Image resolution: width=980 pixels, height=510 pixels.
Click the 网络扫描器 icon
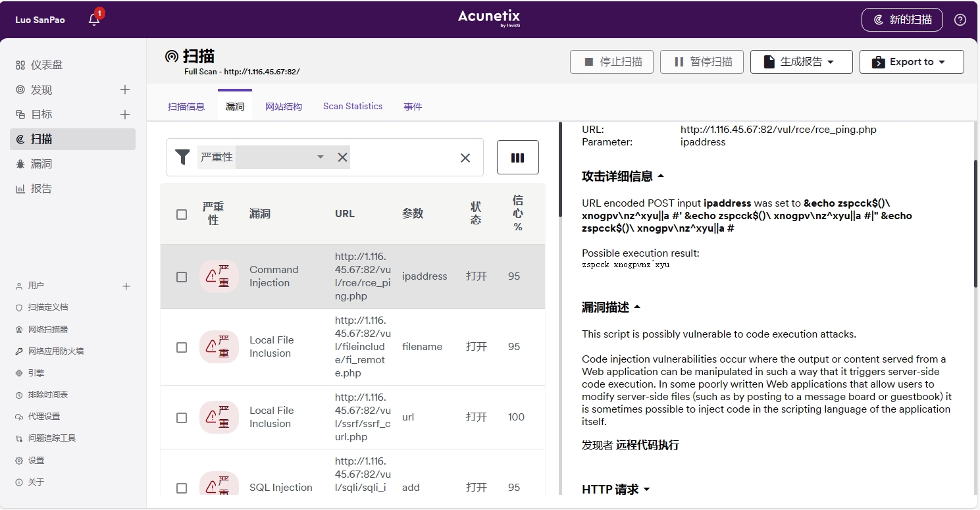coord(19,329)
